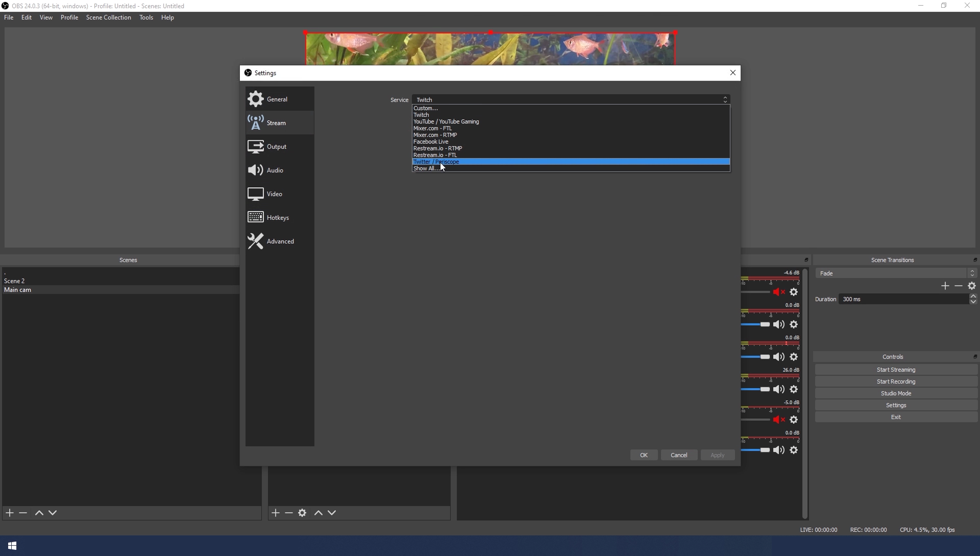
Task: Open source properties gear in Sources panel
Action: pyautogui.click(x=302, y=513)
